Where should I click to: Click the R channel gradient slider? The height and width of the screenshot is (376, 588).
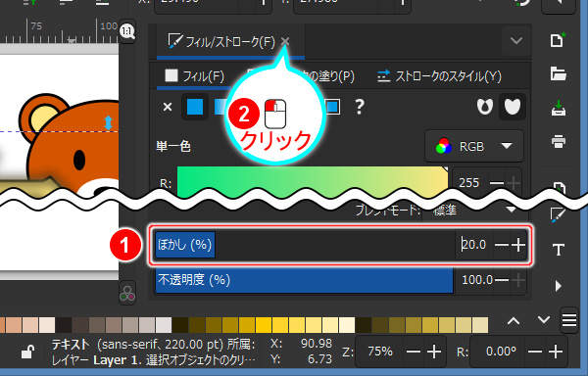313,182
